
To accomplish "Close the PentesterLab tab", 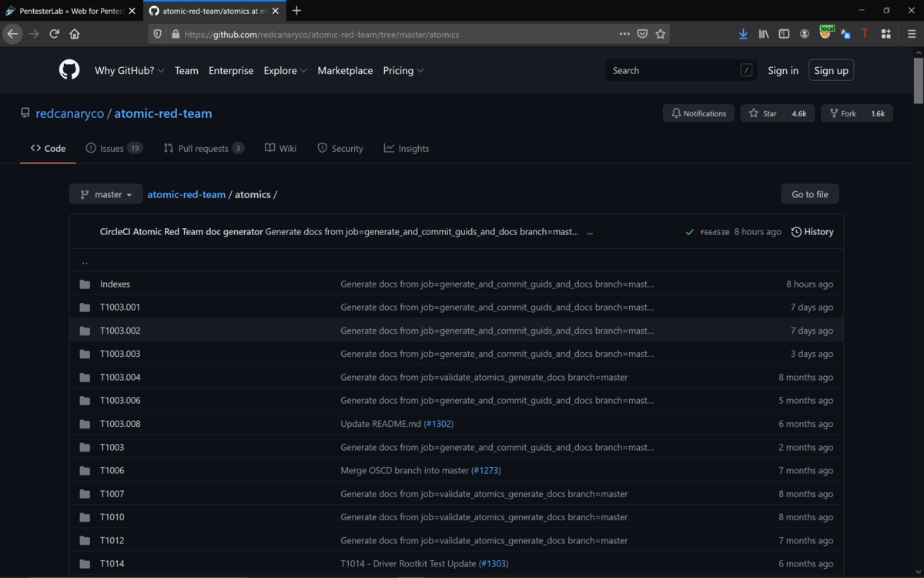I will point(132,11).
